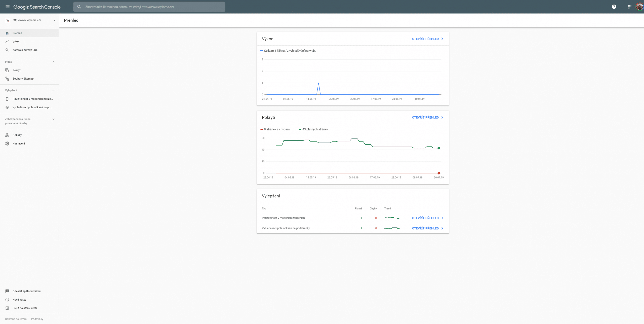Click the Soubory Sitemap icon
Viewport: 644px width, 324px height.
pos(7,79)
